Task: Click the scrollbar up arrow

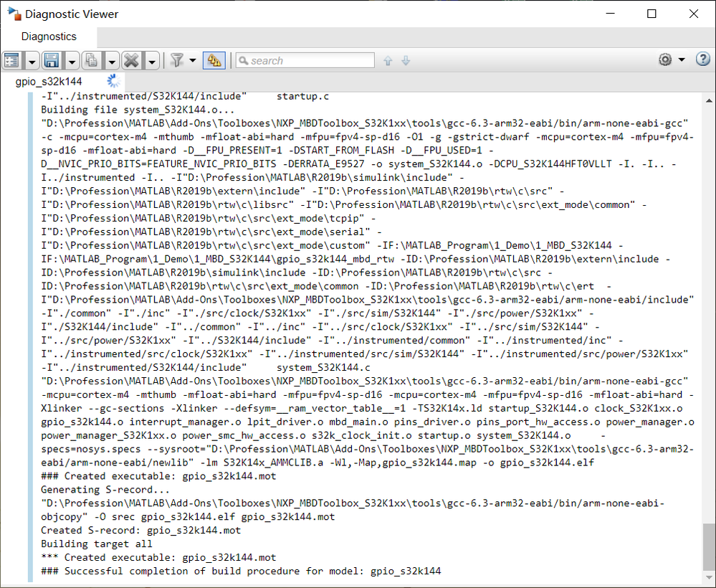Action: point(709,100)
